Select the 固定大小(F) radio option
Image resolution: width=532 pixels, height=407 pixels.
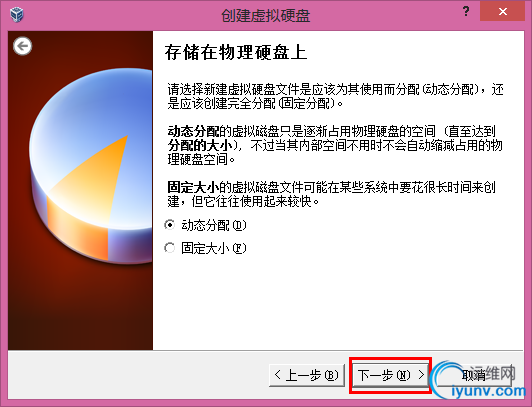tap(206, 248)
